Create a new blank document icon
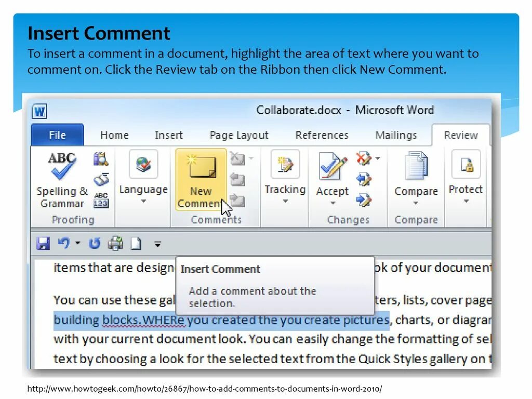 [x=136, y=244]
